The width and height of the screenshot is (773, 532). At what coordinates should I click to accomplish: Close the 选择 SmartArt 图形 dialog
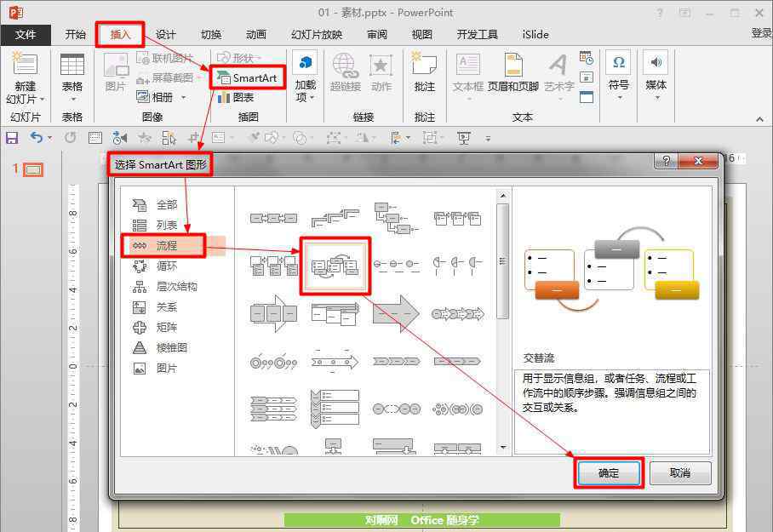click(x=698, y=161)
